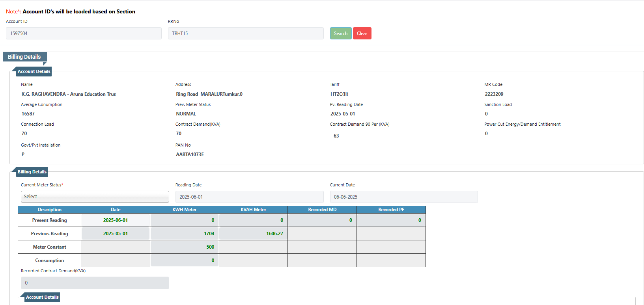Click Govt/Pvt Installation value P
The image size is (644, 305).
click(23, 154)
